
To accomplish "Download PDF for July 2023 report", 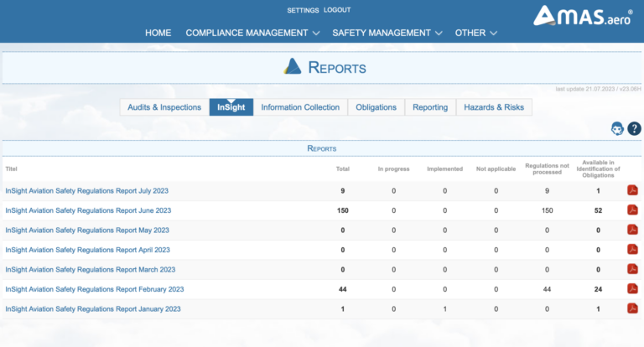I will [x=632, y=190].
